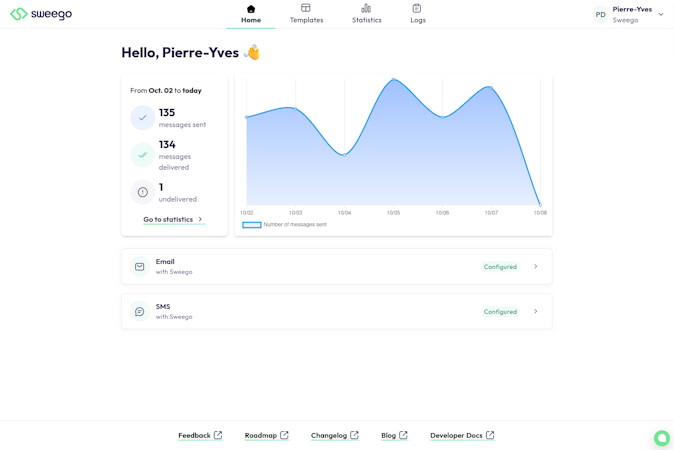Go to the Logs tab
674x450 pixels.
coord(417,14)
